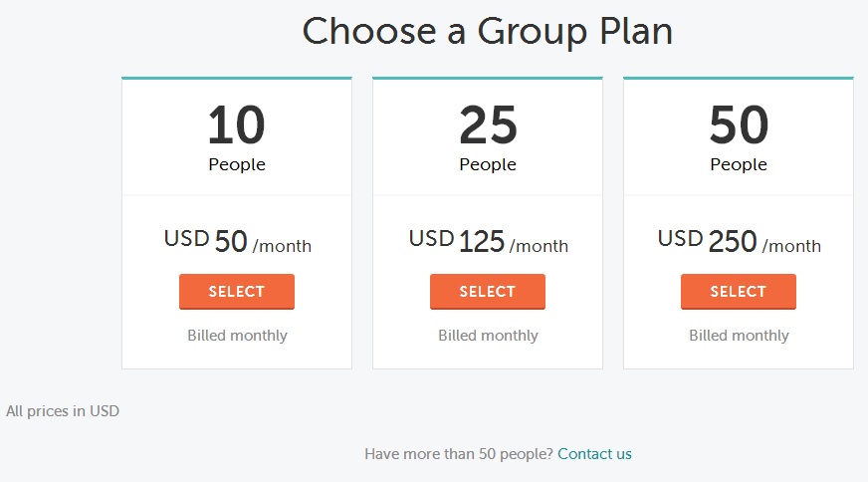The height and width of the screenshot is (482, 868).
Task: Click the "All prices in USD" note
Action: coord(63,410)
